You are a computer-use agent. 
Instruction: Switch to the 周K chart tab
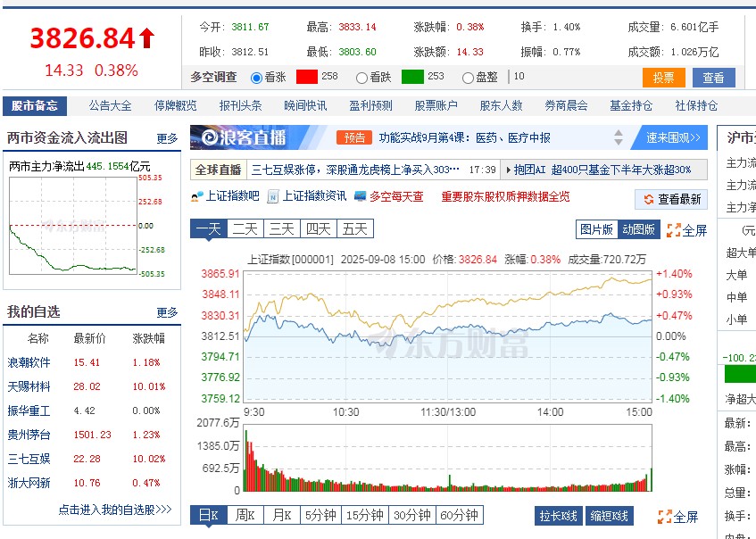(x=245, y=516)
